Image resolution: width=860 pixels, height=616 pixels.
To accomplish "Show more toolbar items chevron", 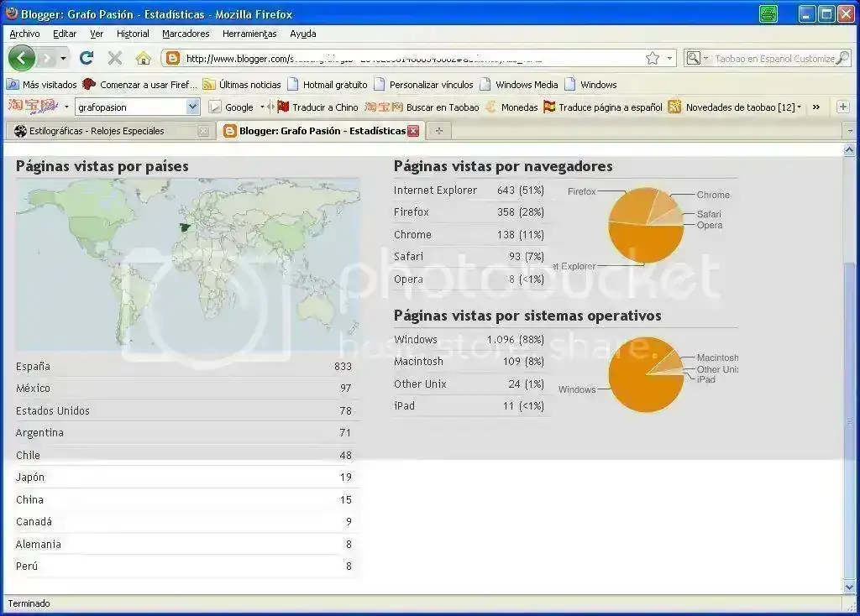I will coord(816,107).
